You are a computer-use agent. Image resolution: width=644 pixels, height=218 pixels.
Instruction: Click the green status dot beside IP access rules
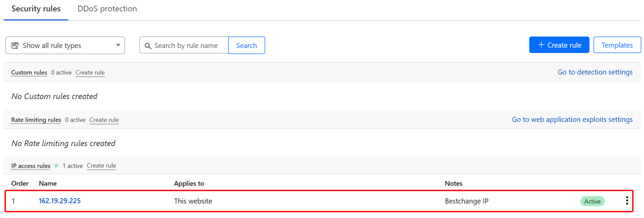pyautogui.click(x=56, y=166)
